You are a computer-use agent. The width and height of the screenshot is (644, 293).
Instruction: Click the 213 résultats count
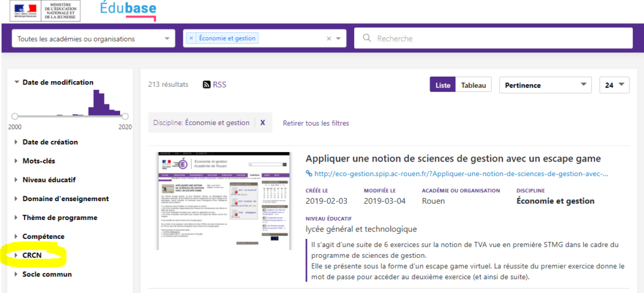pyautogui.click(x=168, y=84)
